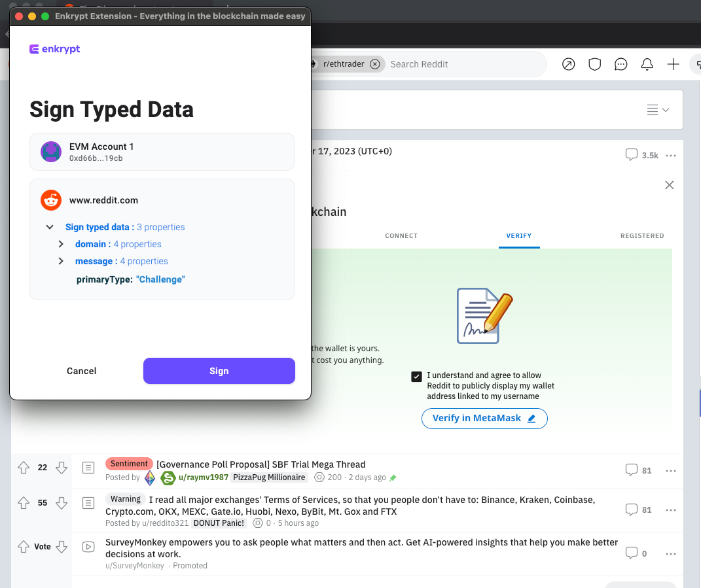This screenshot has height=588, width=701.
Task: Upvote the exchanges Terms of Services post
Action: coord(24,503)
